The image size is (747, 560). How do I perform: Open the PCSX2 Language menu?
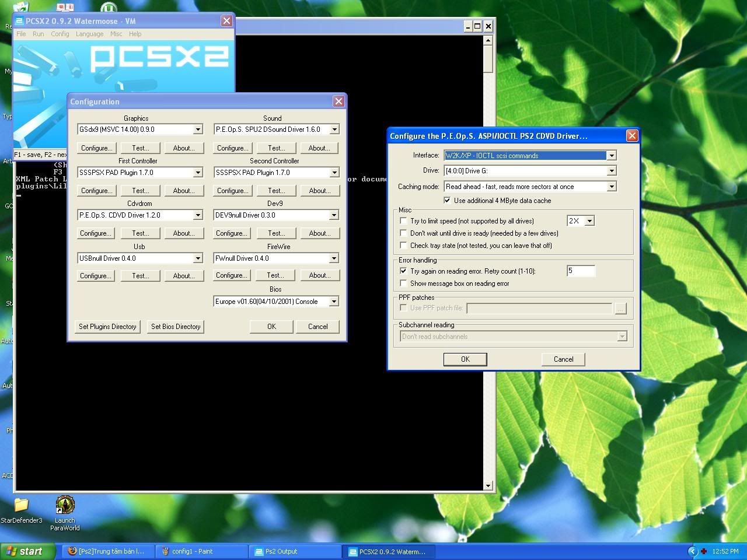point(89,34)
